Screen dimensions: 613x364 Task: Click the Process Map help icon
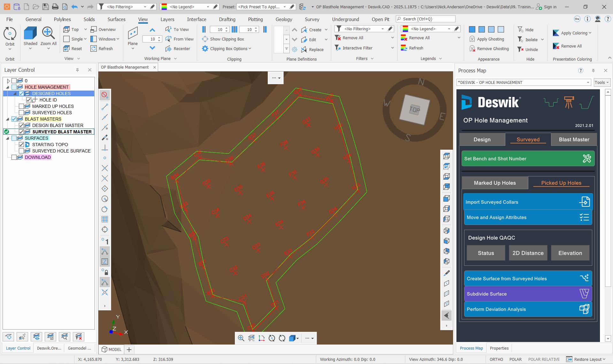click(581, 71)
